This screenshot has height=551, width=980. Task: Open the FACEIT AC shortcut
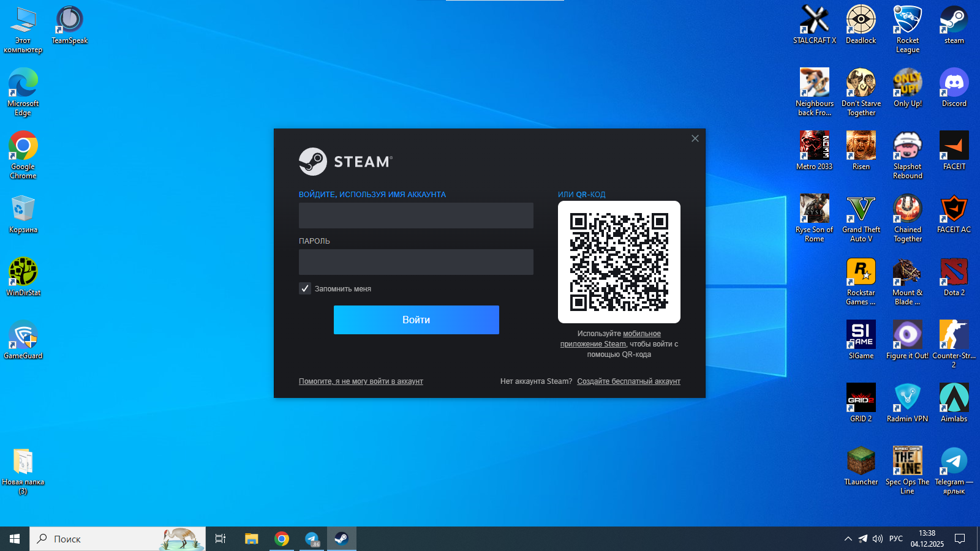pyautogui.click(x=954, y=214)
